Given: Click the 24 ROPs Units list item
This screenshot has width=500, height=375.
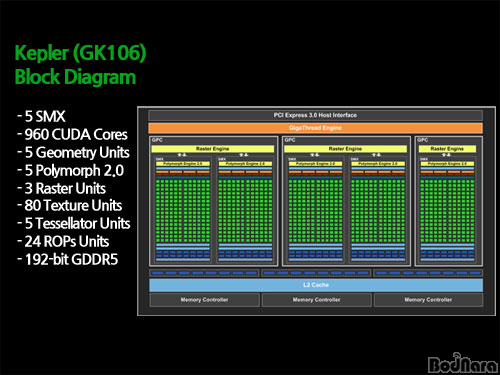Looking at the screenshot, I should coord(63,241).
